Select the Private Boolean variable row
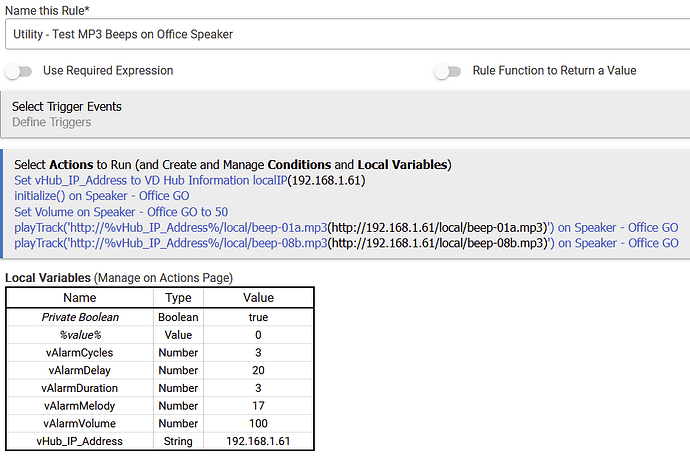Viewport: 690px width, 465px height. click(79, 316)
